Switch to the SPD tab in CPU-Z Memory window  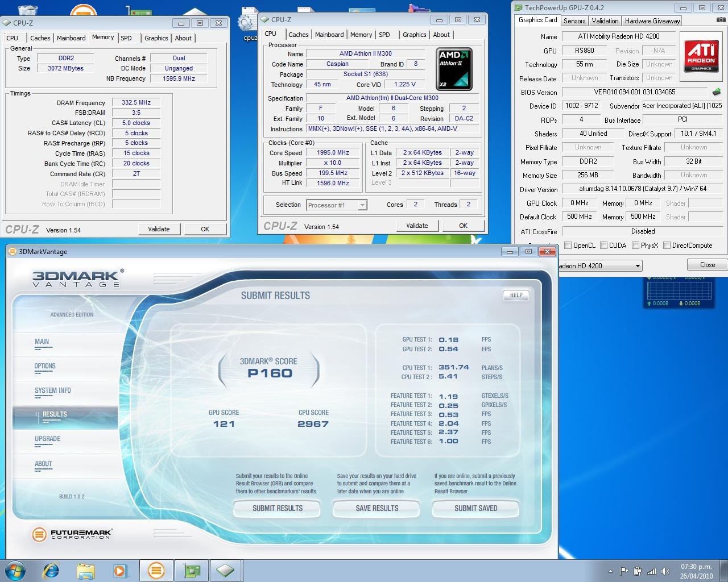126,38
